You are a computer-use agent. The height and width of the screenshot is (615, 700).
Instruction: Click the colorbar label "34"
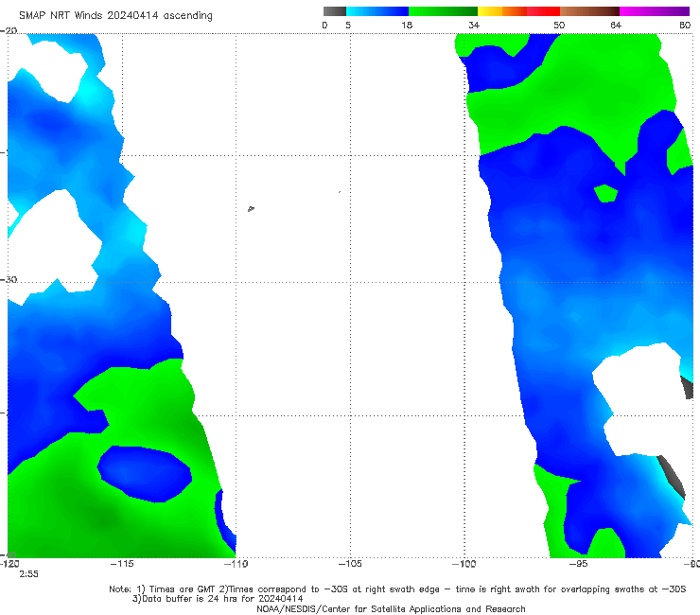pos(474,25)
